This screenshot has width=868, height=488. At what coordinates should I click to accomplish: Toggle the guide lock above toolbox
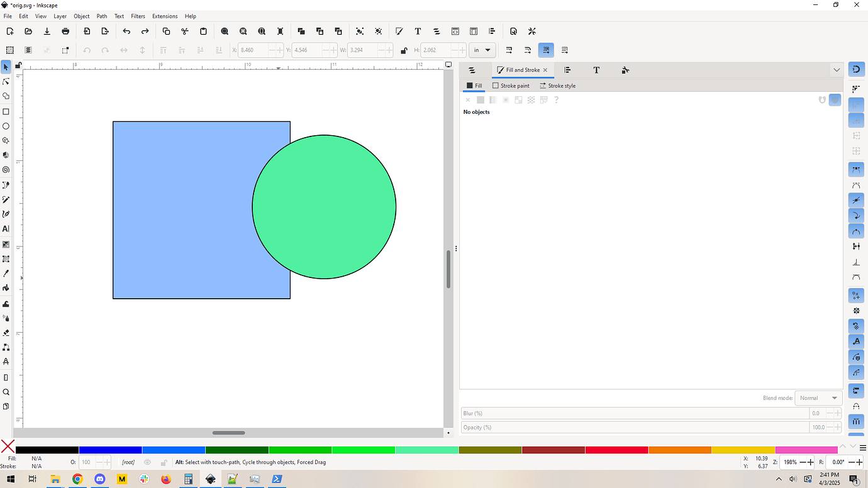tap(18, 65)
